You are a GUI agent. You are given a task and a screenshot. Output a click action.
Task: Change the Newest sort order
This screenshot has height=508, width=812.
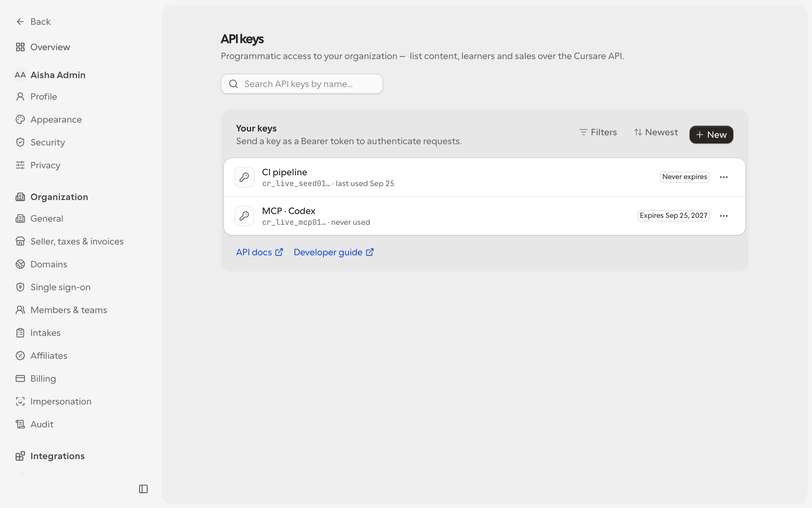[656, 132]
